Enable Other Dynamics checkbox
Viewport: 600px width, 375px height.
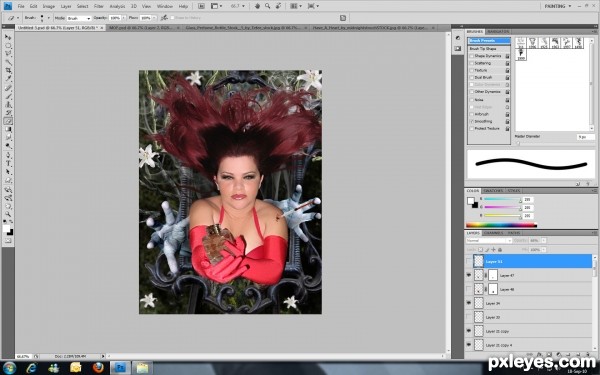(x=472, y=92)
